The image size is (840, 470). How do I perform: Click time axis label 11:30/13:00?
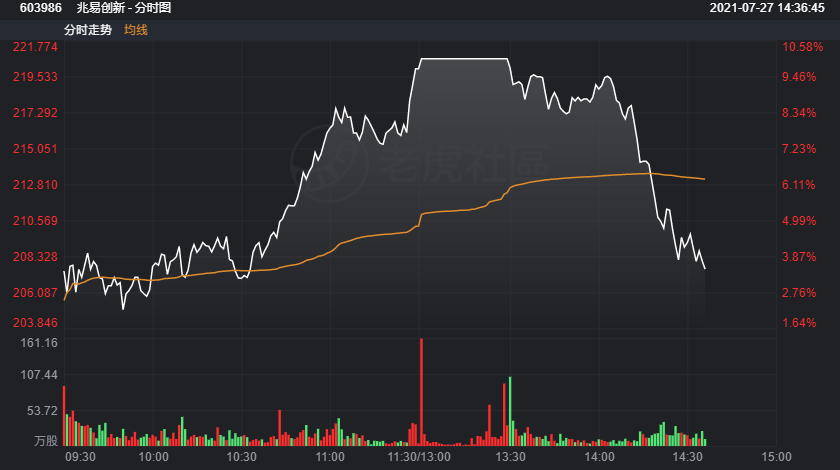point(419,457)
